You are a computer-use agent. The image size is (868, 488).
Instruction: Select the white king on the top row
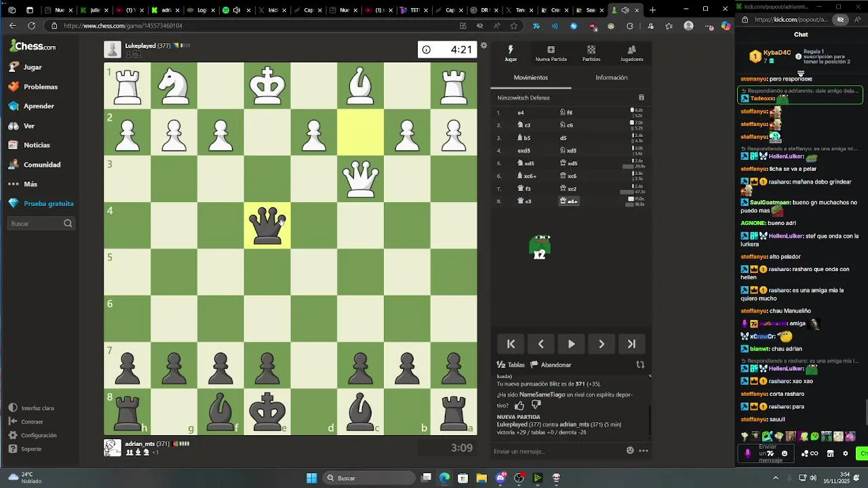[x=267, y=85]
